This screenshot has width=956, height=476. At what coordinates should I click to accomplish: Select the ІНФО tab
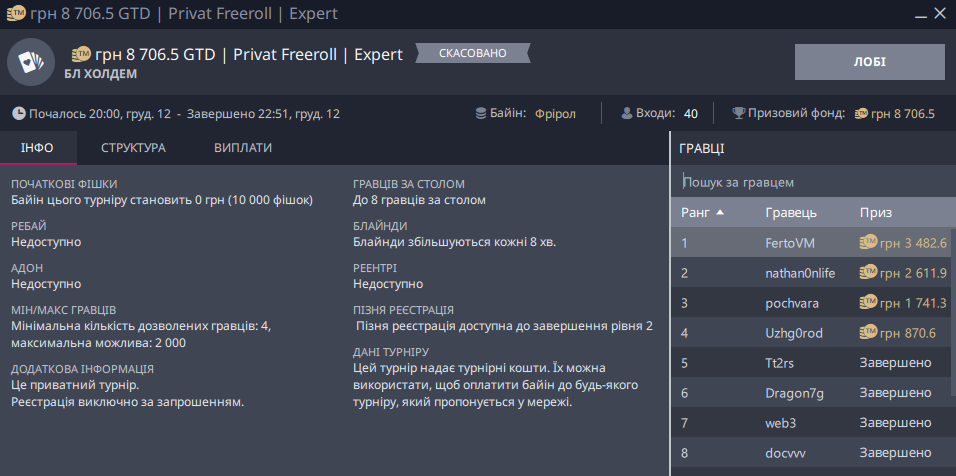coord(37,148)
